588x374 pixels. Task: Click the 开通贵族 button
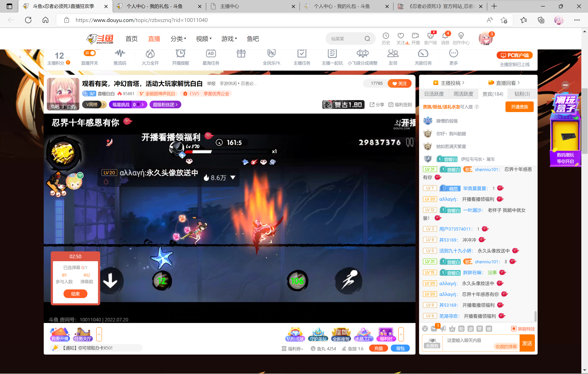(519, 107)
